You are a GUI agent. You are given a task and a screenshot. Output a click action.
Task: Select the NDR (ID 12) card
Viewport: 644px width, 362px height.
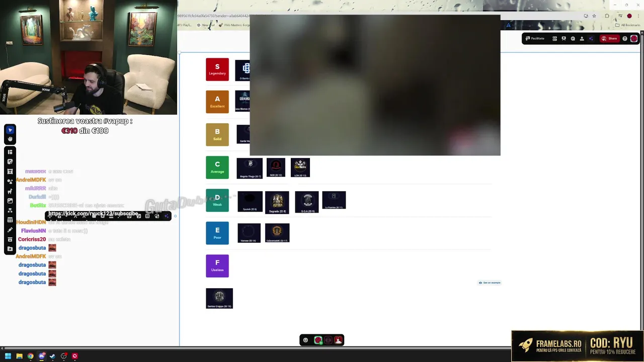(x=276, y=168)
